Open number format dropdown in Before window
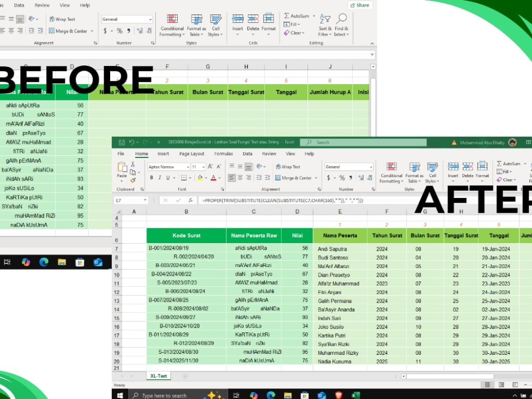The height and width of the screenshot is (399, 532). [x=151, y=19]
